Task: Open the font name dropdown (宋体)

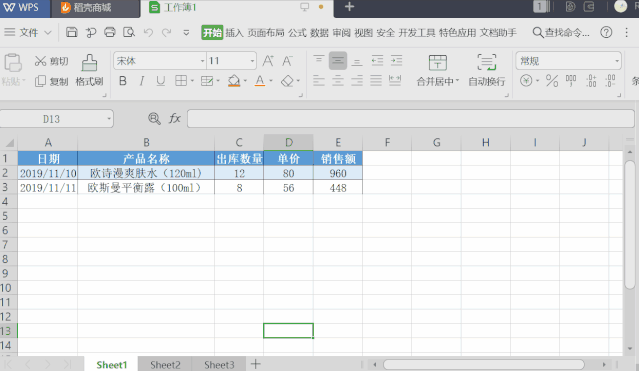Action: click(202, 61)
